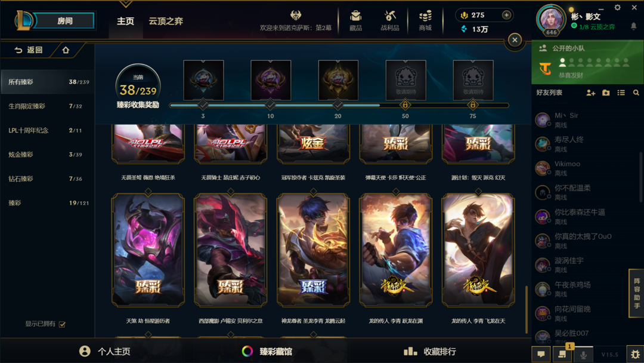Open the friend list search icon
This screenshot has height=363, width=644.
[636, 93]
